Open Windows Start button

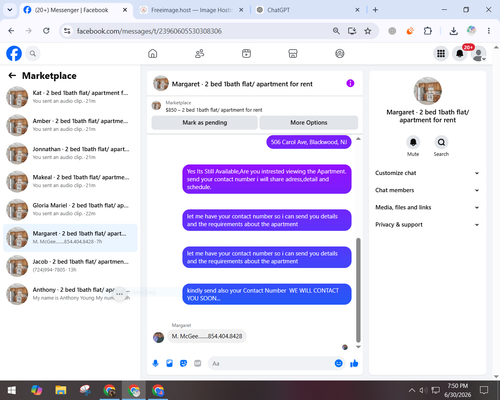click(12, 390)
